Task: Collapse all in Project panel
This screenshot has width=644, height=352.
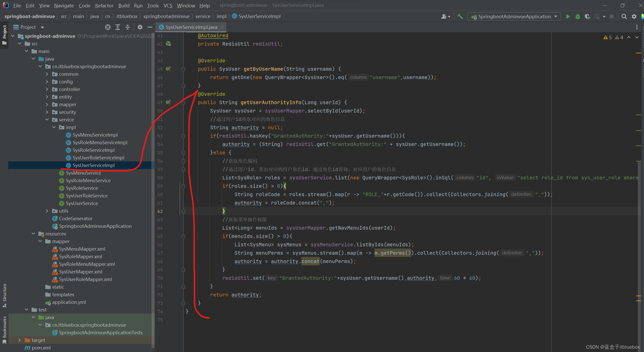Action: click(x=128, y=27)
